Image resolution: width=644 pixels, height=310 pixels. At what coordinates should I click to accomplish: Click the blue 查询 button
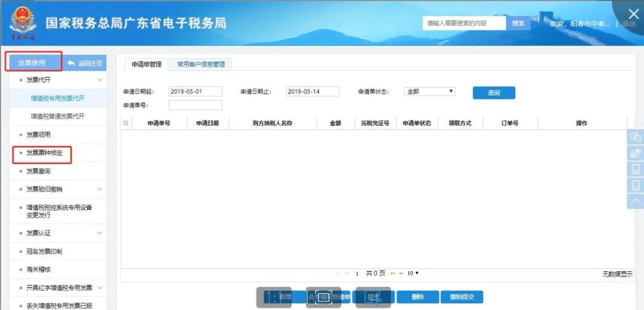tap(494, 93)
